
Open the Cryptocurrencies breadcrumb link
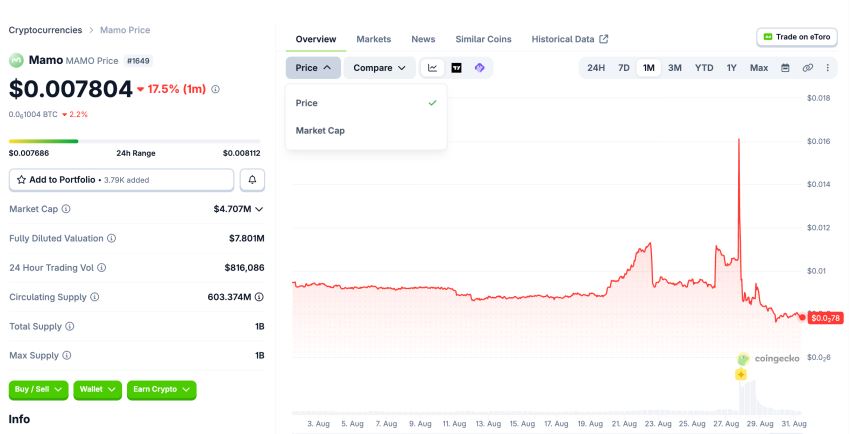46,30
